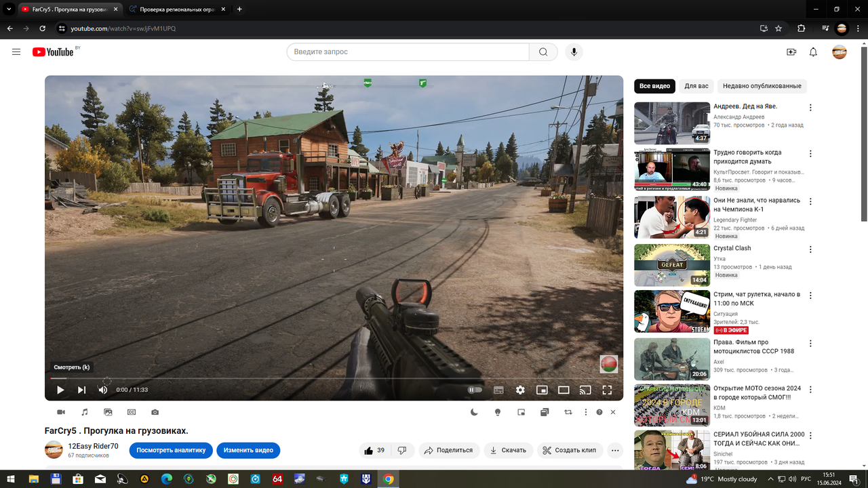Viewport: 868px width, 488px height.
Task: Go to YouTube home via logo
Action: click(53, 52)
